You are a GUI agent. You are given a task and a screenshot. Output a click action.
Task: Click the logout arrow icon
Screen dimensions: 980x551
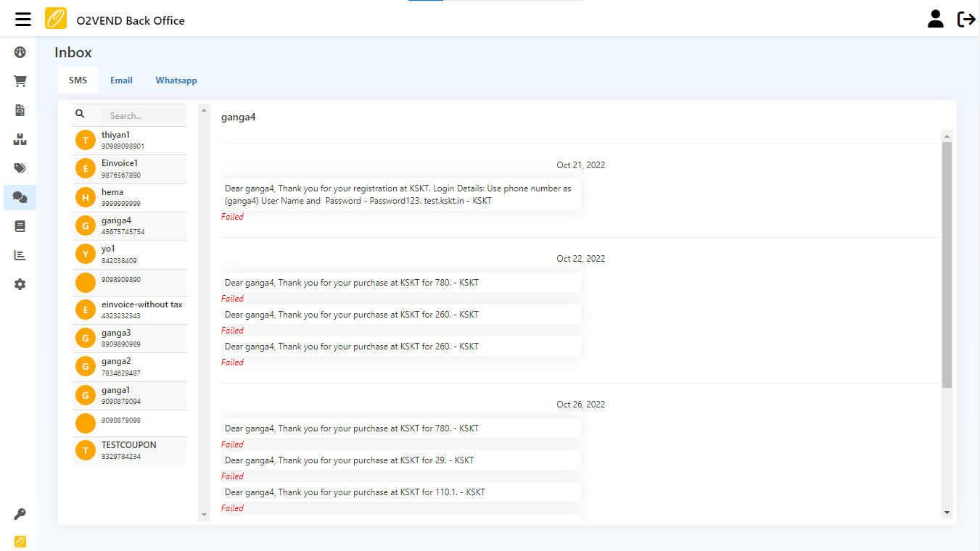click(x=966, y=20)
